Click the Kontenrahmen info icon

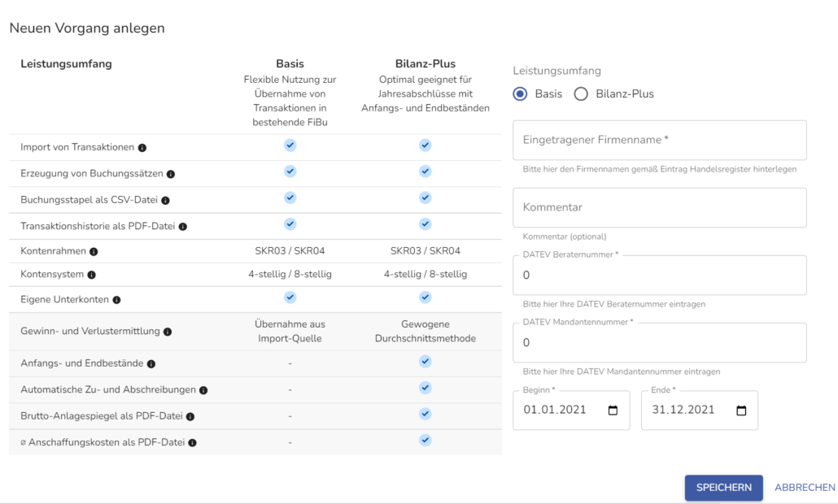(x=94, y=251)
